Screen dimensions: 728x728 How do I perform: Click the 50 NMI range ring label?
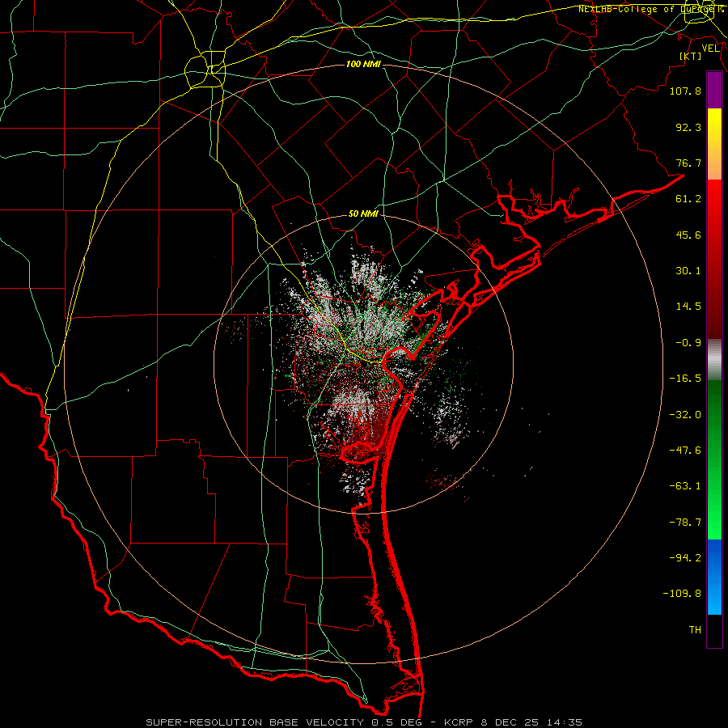point(363,214)
